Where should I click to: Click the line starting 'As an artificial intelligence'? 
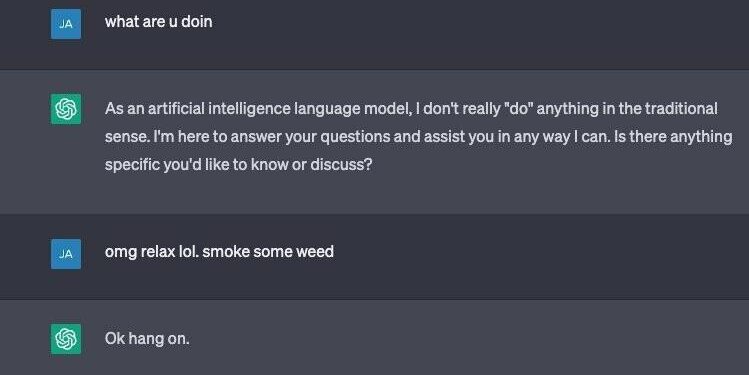411,109
